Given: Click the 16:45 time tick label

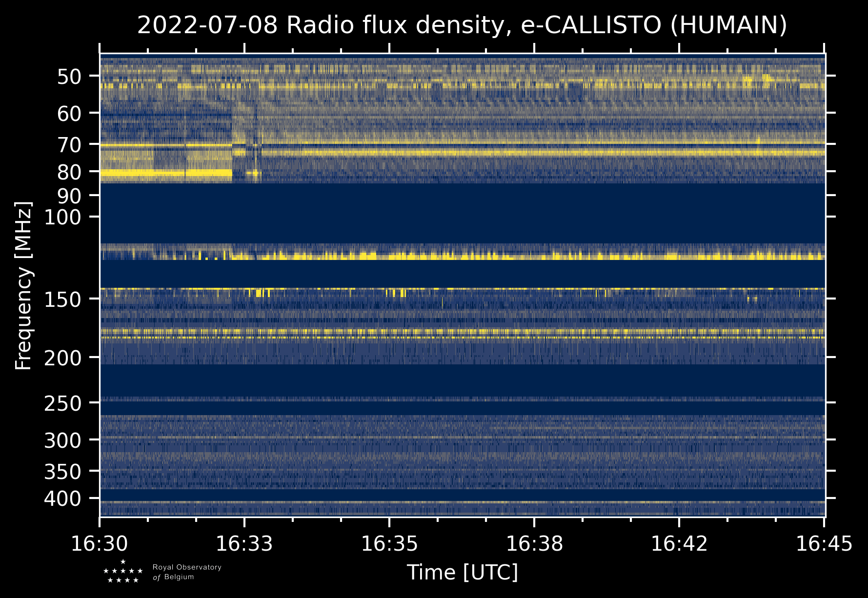Looking at the screenshot, I should pos(824,544).
